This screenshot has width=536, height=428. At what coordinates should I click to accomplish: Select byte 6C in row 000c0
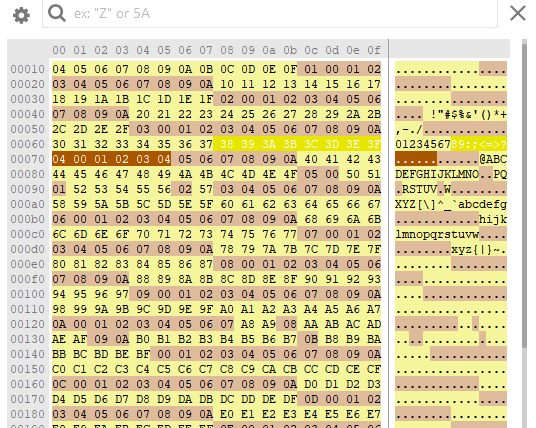(59, 234)
